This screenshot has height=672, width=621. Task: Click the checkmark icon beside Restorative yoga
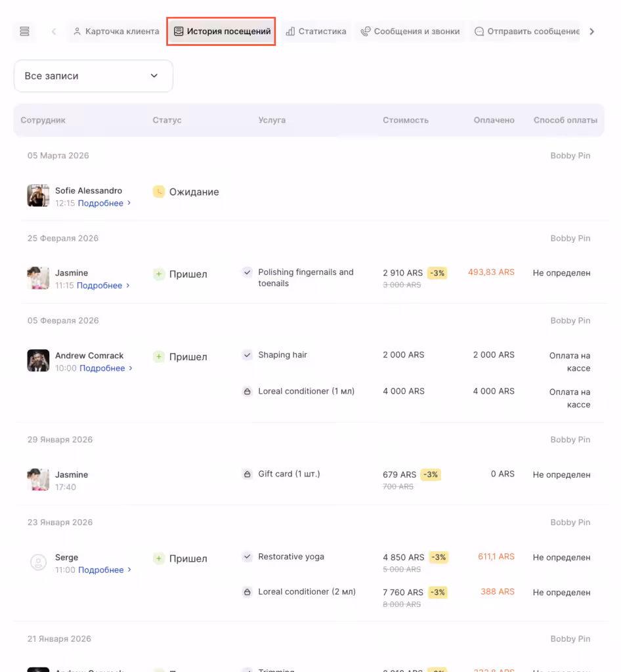tap(247, 557)
